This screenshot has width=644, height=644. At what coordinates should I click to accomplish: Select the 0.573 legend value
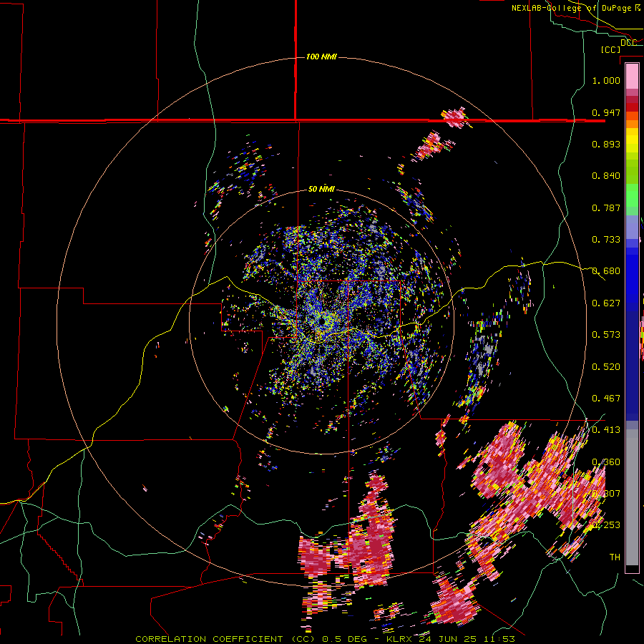pos(606,335)
